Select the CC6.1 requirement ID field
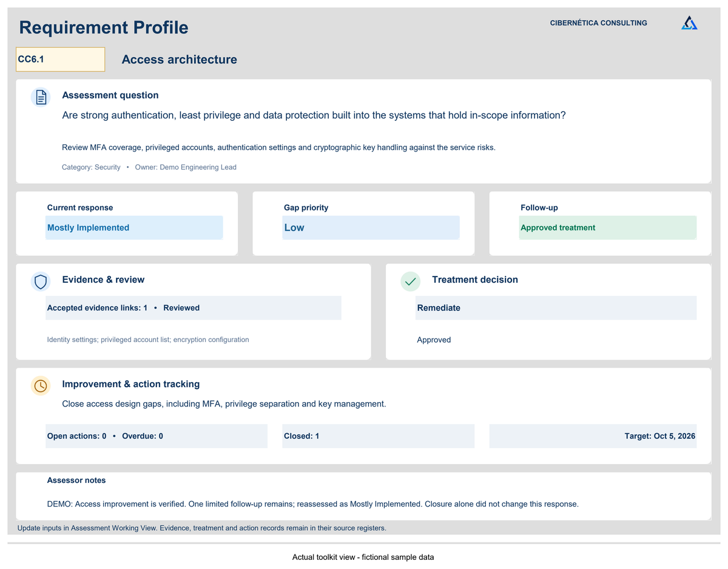 [61, 59]
